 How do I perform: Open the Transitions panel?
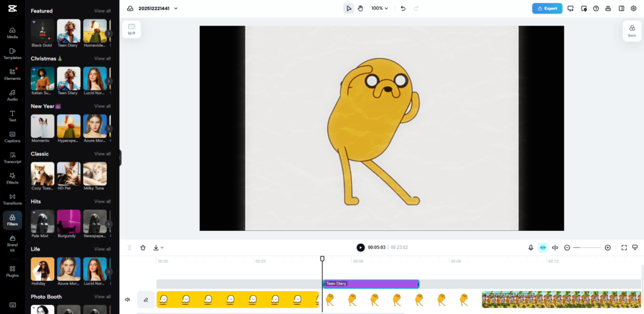tap(13, 198)
